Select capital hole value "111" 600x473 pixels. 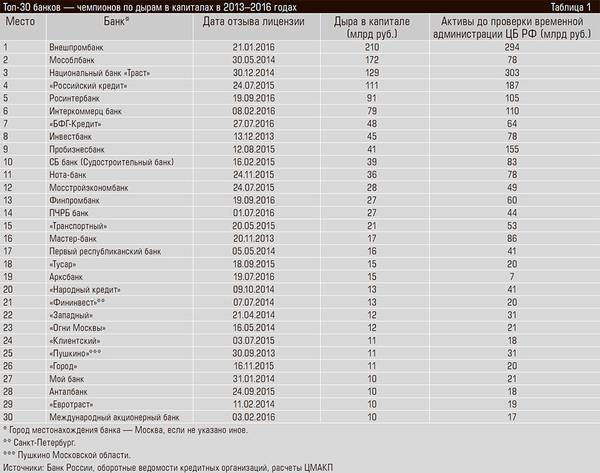372,86
